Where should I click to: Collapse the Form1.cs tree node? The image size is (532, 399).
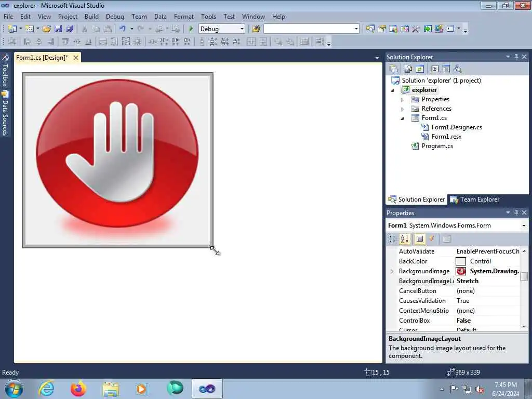point(403,118)
